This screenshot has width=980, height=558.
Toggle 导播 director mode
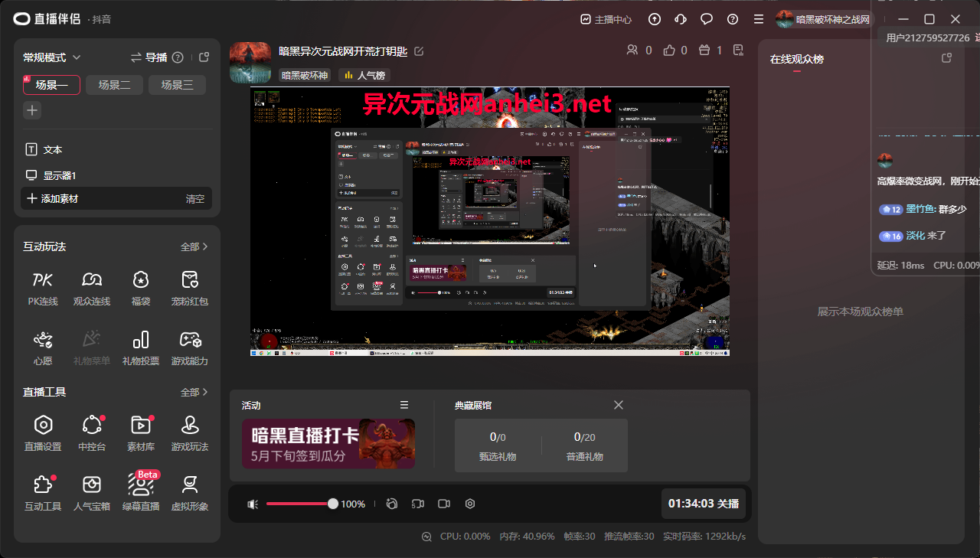[x=149, y=57]
